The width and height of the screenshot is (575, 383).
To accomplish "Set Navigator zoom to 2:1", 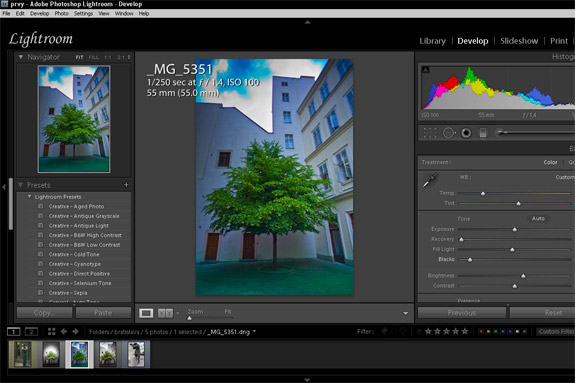I will coord(121,57).
